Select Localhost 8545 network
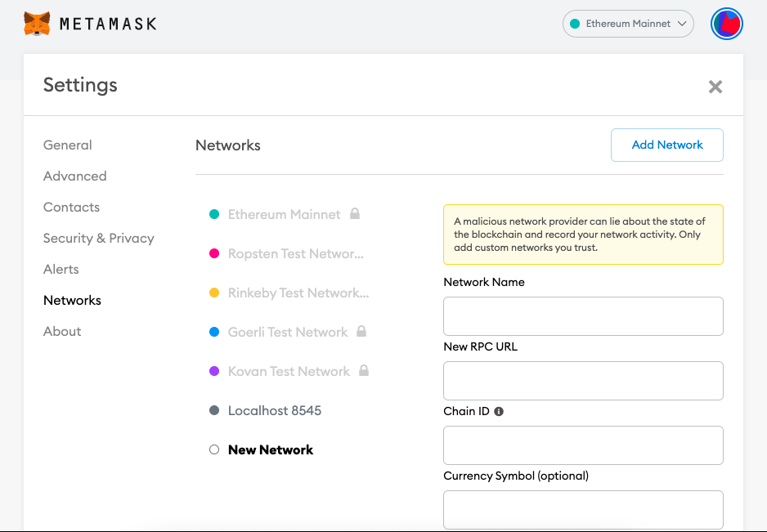Viewport: 767px width, 532px height. pyautogui.click(x=275, y=410)
